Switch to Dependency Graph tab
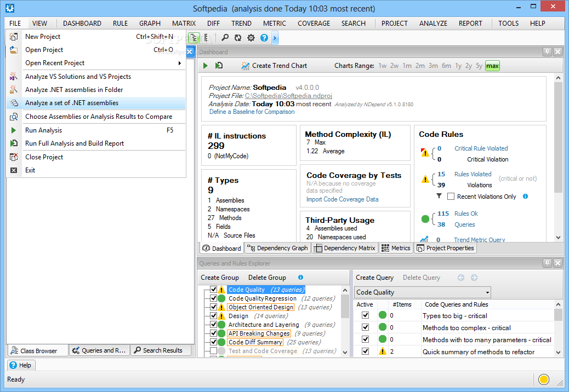 [277, 248]
